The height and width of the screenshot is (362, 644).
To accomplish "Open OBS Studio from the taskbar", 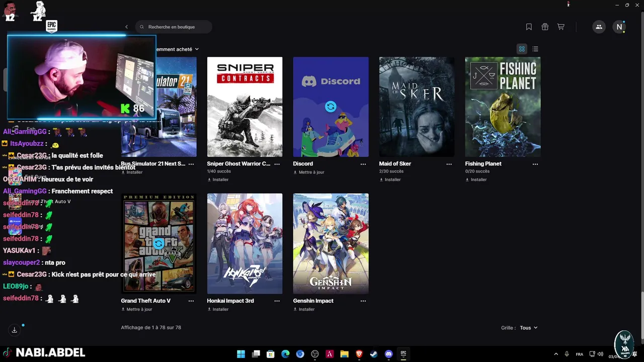I will [315, 354].
